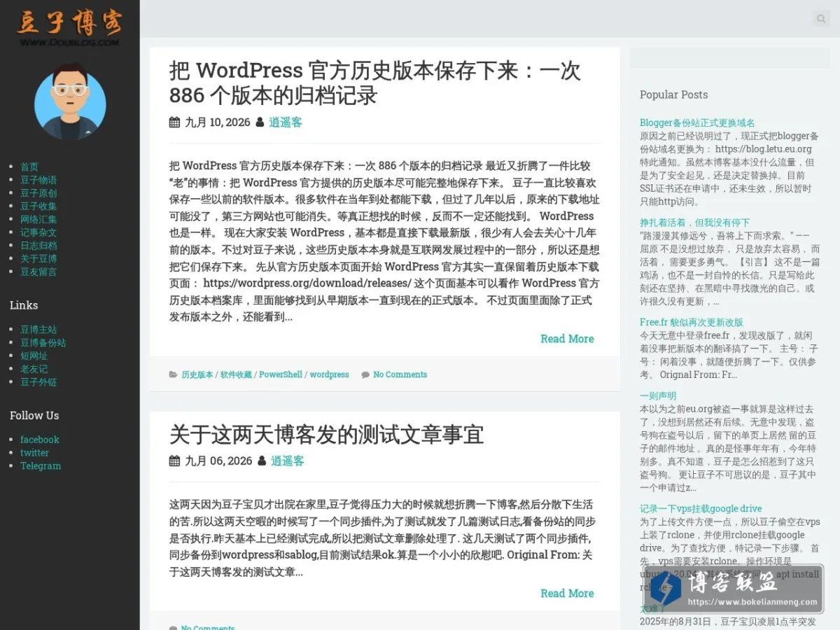Click Read More on 测试文章 post
This screenshot has width=840, height=630.
tap(567, 594)
